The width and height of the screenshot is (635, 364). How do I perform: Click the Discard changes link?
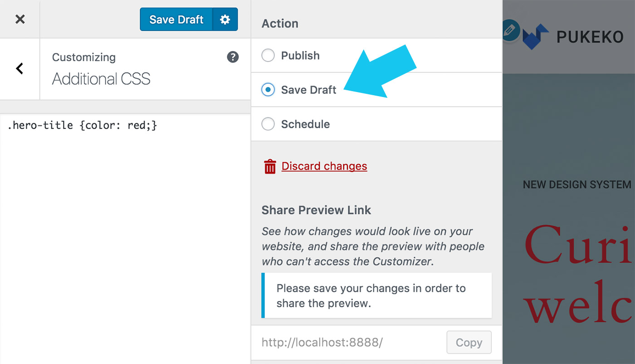pos(324,166)
